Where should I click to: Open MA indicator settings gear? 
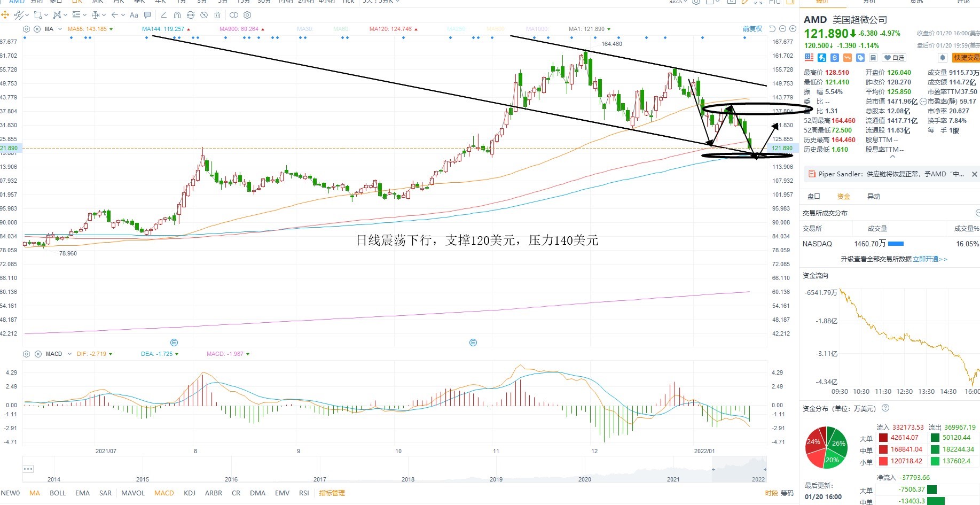[26, 29]
